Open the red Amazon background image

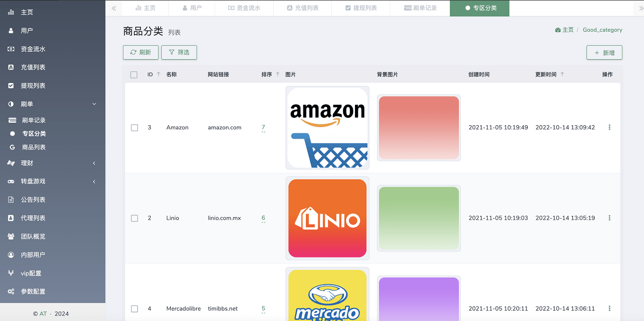(419, 128)
